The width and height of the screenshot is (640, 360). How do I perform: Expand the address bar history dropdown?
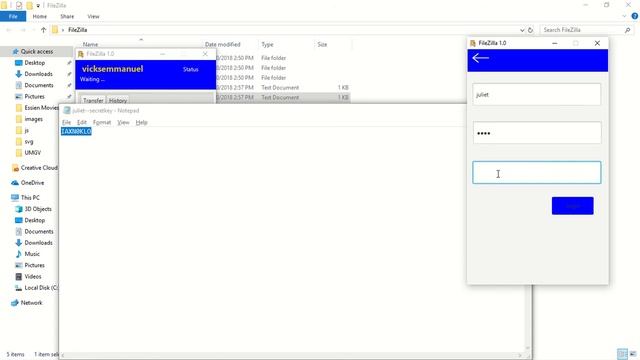522,30
